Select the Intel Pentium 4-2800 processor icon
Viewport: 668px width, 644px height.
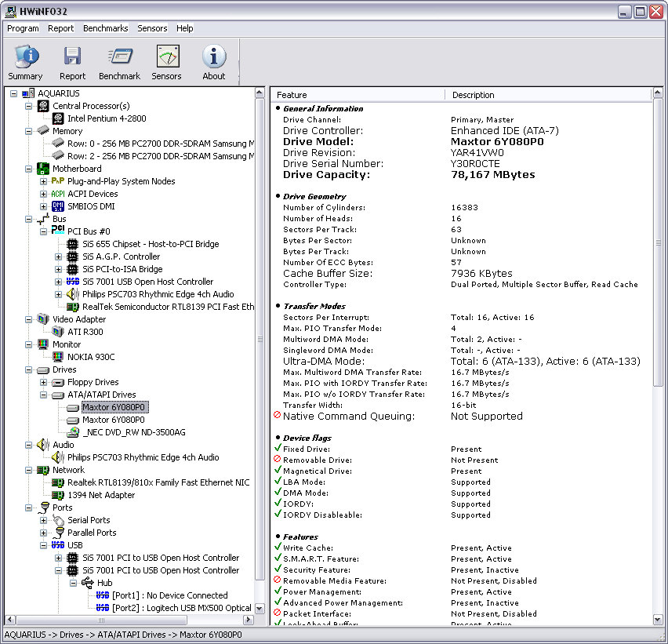[x=58, y=118]
